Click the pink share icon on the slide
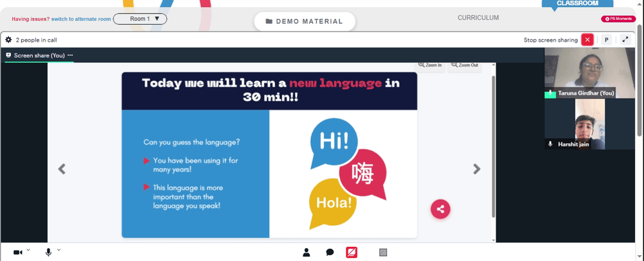This screenshot has width=644, height=261. (x=440, y=209)
